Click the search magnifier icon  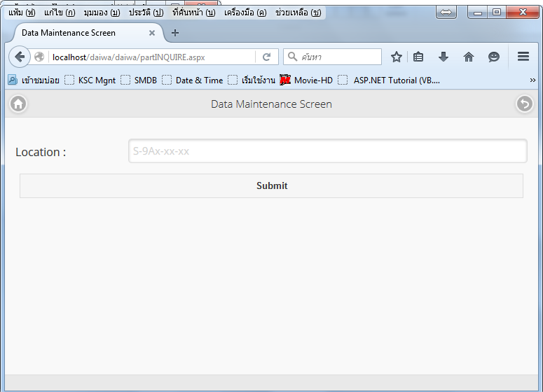(x=292, y=57)
